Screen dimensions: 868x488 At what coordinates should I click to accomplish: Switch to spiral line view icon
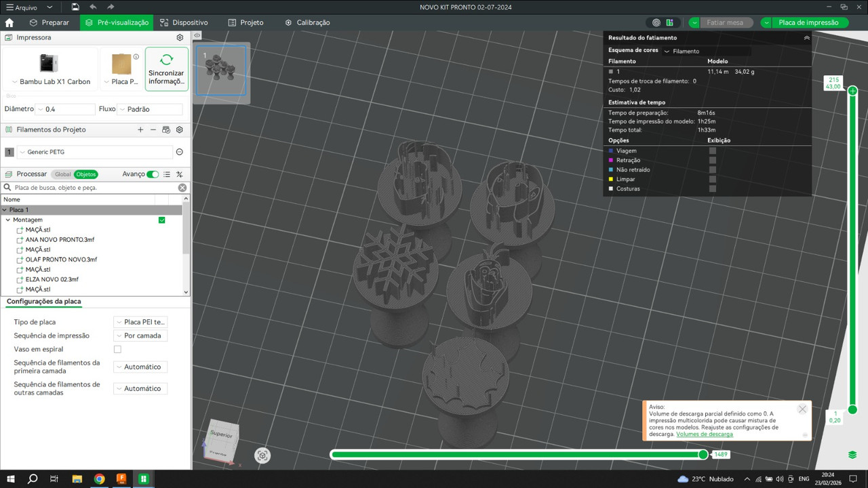click(656, 22)
